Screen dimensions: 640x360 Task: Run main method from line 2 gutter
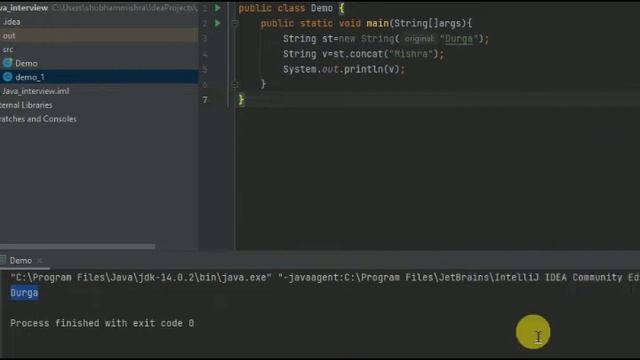pyautogui.click(x=218, y=23)
